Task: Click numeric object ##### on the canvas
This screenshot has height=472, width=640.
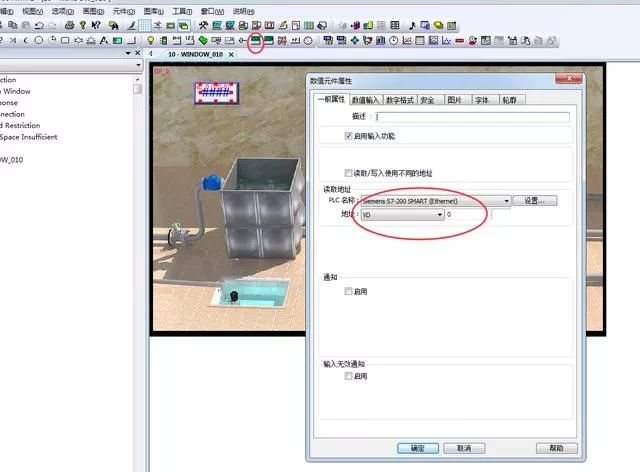Action: pos(216,93)
